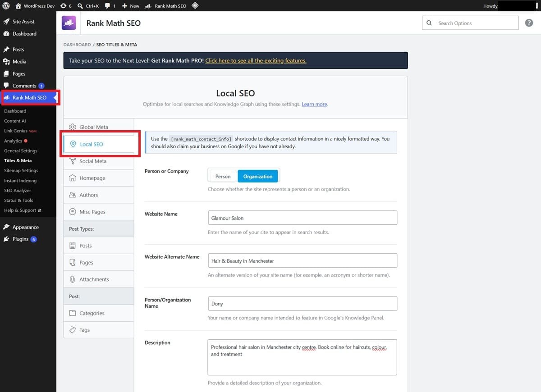Open the Help & Support external link
The width and height of the screenshot is (541, 392).
23,210
